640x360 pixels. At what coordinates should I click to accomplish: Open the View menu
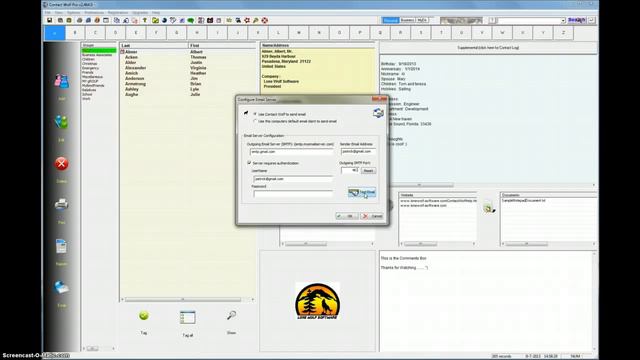point(59,13)
